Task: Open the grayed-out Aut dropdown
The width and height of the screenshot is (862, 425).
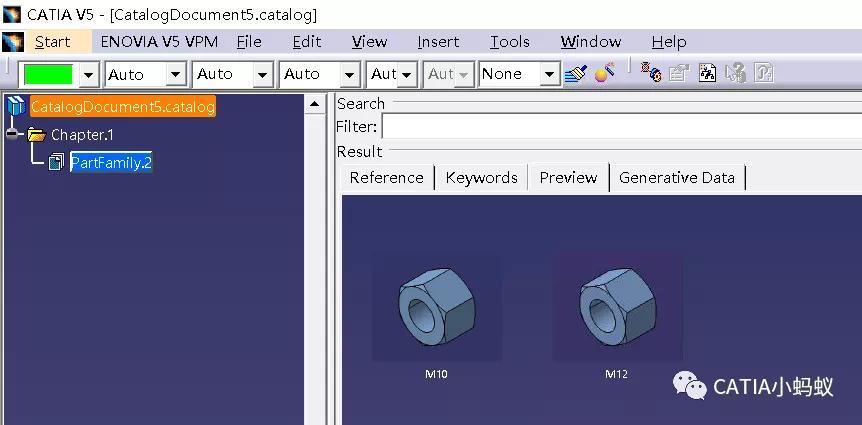Action: 449,74
